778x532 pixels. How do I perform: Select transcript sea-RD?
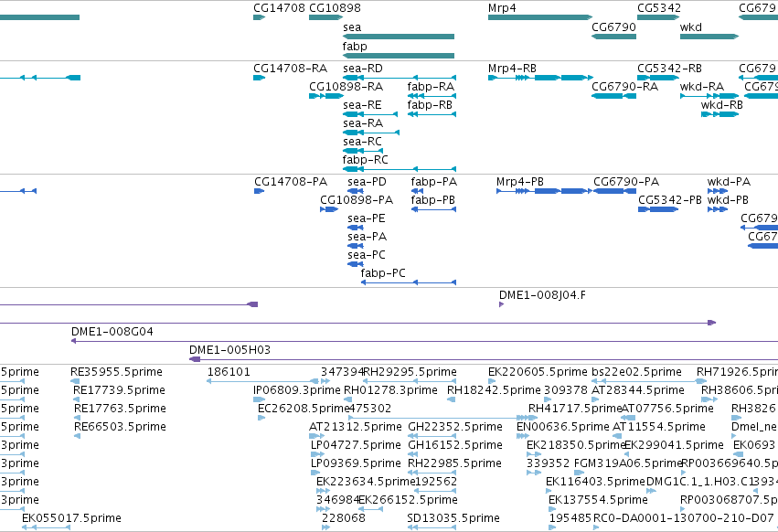pyautogui.click(x=400, y=78)
